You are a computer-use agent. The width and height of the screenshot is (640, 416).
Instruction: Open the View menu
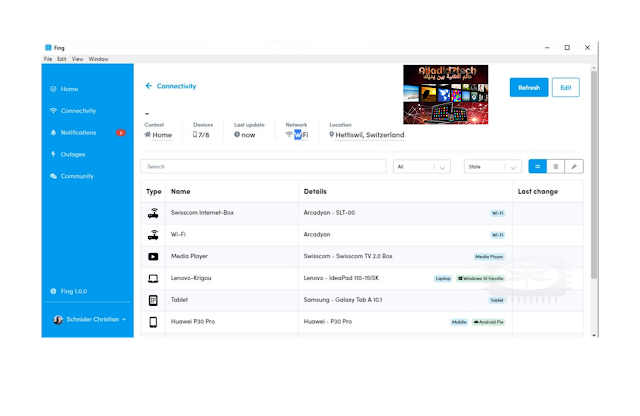click(77, 59)
